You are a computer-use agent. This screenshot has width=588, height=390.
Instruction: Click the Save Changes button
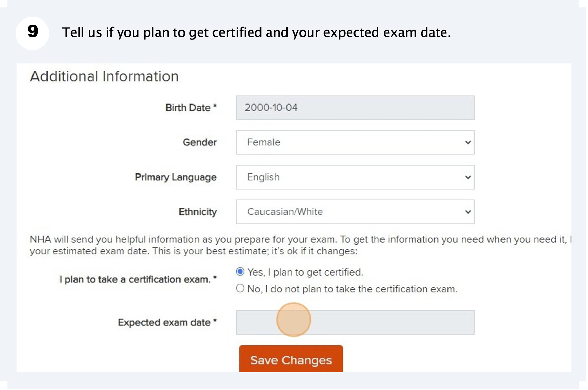[291, 360]
